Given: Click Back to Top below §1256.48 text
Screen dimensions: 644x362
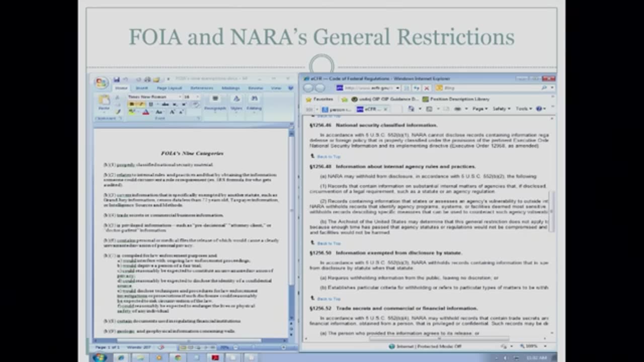Looking at the screenshot, I should point(329,243).
